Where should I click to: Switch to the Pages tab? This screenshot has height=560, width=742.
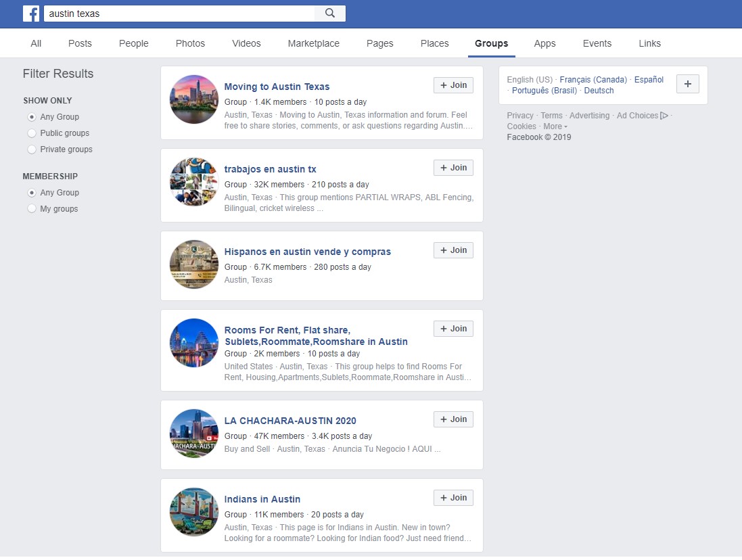pos(380,43)
